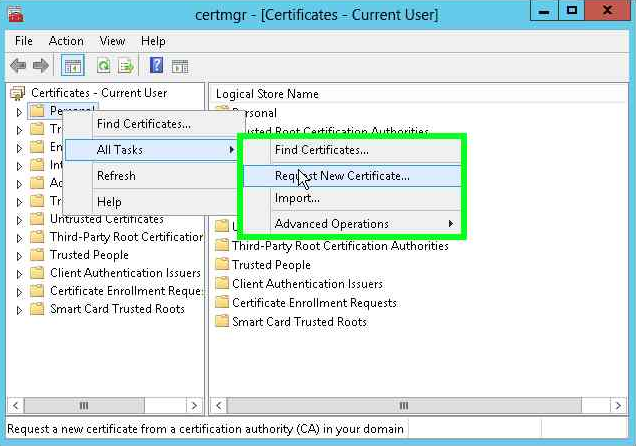Click right pane scrollbar right arrow

coord(618,405)
